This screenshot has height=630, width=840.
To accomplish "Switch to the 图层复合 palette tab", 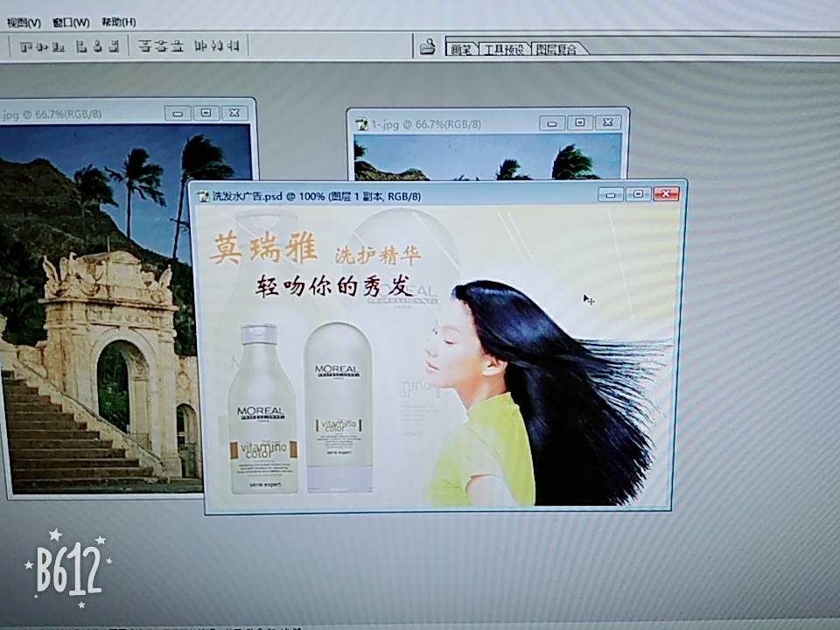I will click(x=557, y=49).
